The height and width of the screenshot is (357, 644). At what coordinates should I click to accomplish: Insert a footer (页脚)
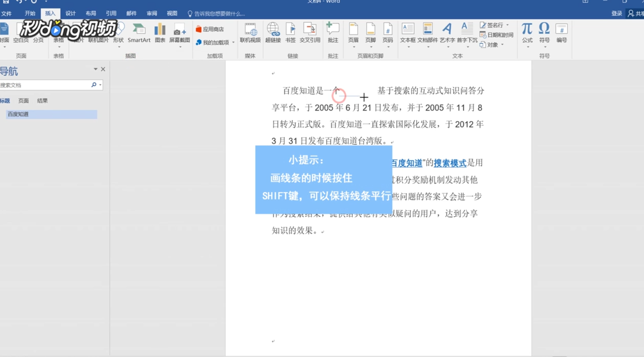click(x=371, y=35)
